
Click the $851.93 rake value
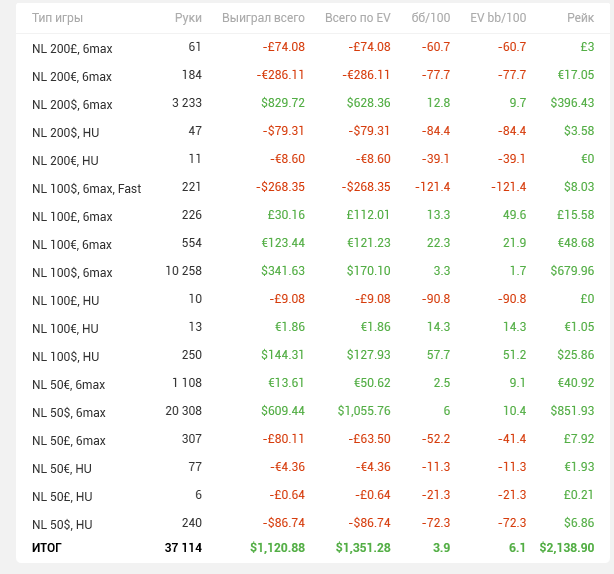point(572,411)
